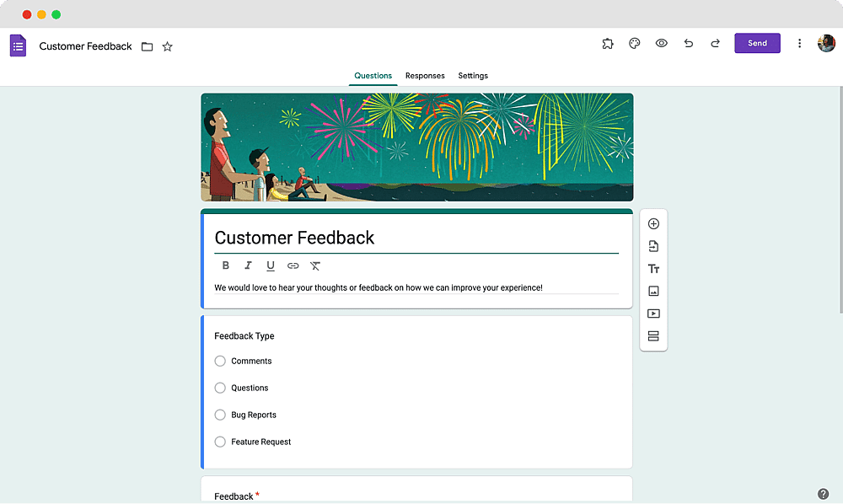Screen dimensions: 843x504
Task: Open the more options menu
Action: [799, 44]
